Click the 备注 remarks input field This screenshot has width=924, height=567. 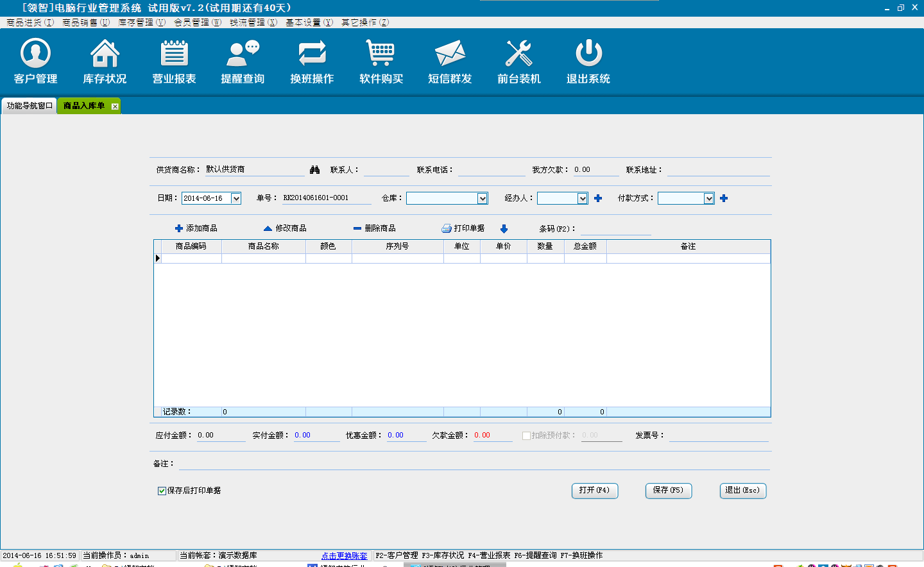point(474,464)
